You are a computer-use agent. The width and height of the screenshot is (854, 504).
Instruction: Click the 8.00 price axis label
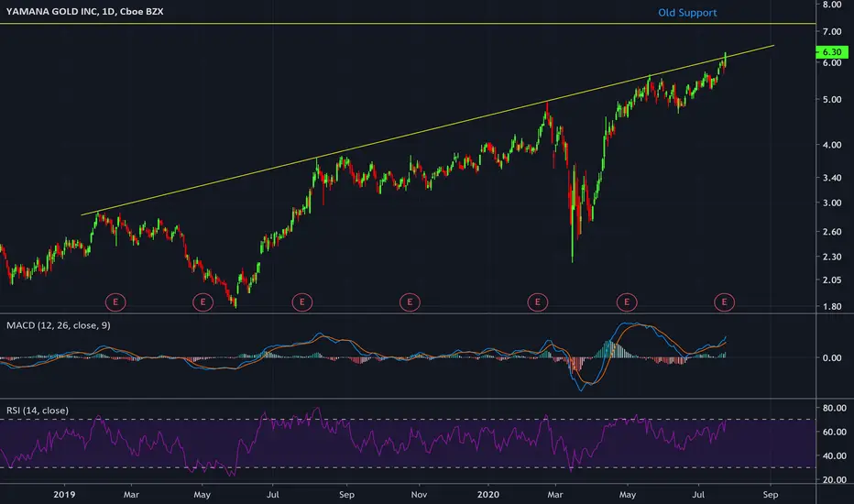coord(832,5)
